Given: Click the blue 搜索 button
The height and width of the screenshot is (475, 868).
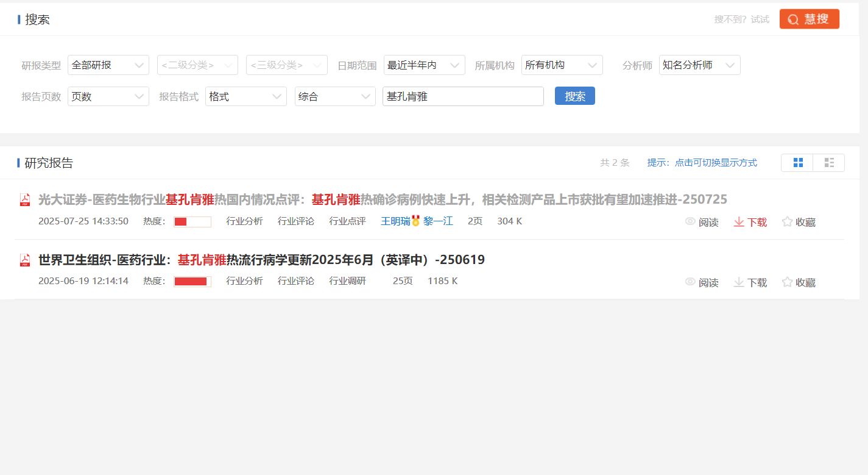Looking at the screenshot, I should [x=574, y=96].
